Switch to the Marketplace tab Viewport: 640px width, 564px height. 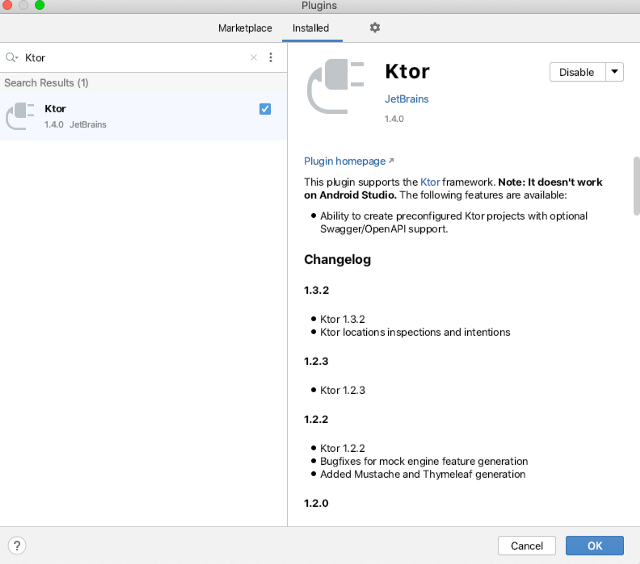coord(245,28)
